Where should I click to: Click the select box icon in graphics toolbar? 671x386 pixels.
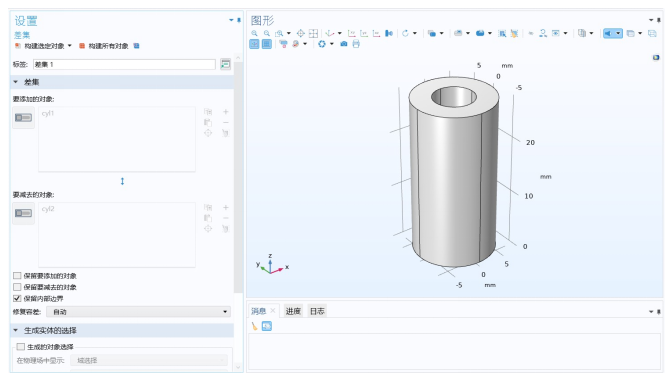point(502,33)
